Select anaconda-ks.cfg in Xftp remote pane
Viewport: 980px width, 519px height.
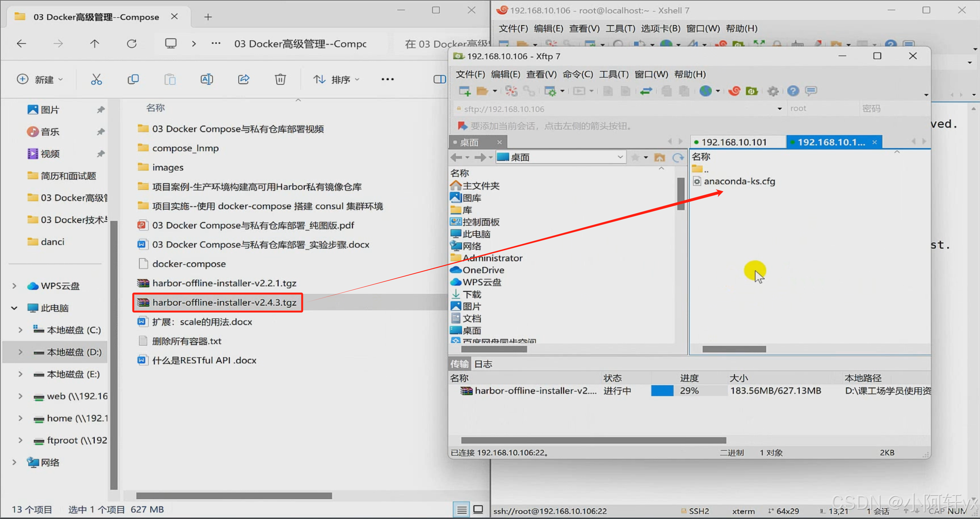[739, 181]
